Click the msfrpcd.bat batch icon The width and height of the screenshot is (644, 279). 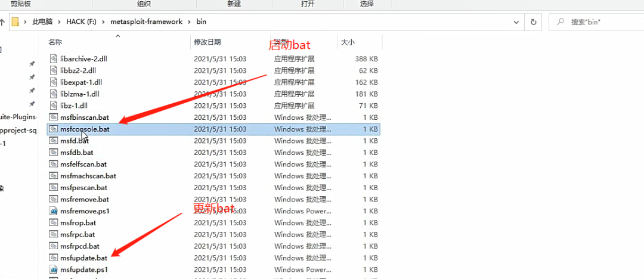click(54, 246)
